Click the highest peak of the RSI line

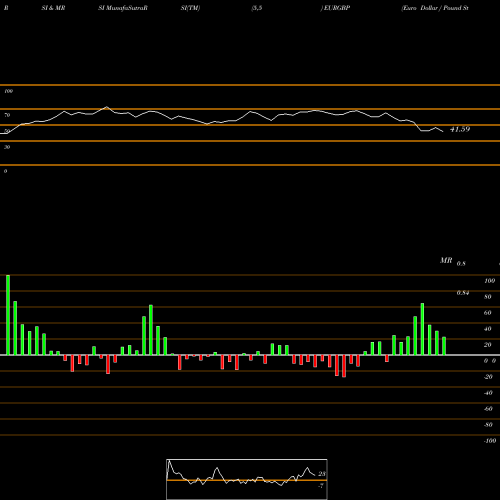click(x=107, y=107)
